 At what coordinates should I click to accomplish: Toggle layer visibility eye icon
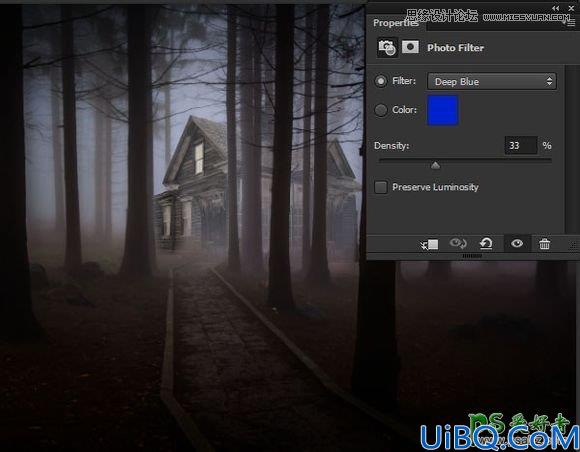point(517,243)
